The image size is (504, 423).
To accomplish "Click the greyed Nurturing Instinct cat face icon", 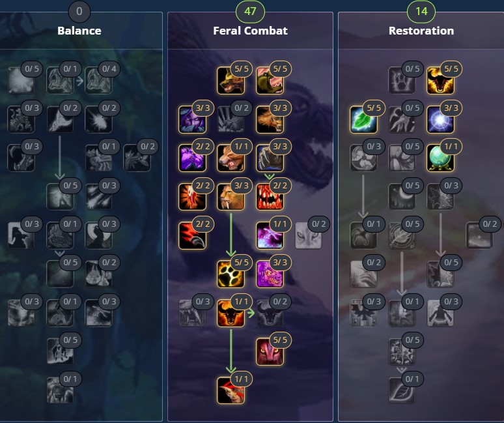I will (308, 235).
